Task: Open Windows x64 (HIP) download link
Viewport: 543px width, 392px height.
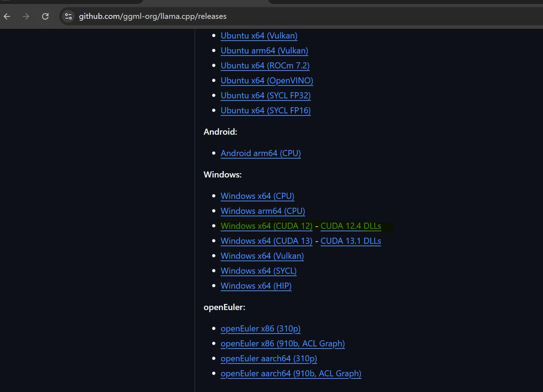Action: [x=256, y=286]
